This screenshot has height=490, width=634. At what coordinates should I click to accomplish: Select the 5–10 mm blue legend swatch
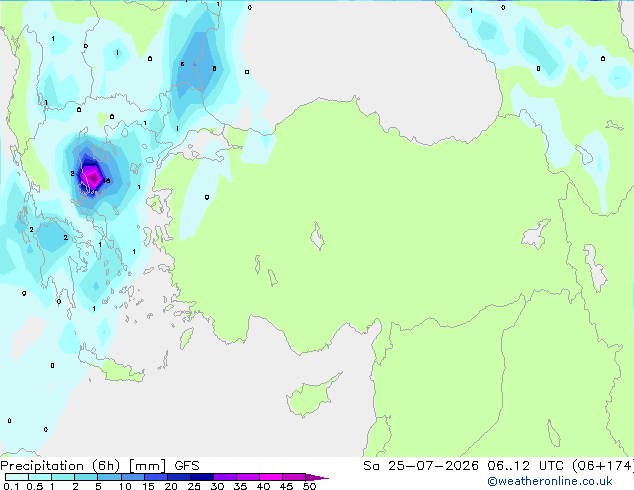[109, 477]
